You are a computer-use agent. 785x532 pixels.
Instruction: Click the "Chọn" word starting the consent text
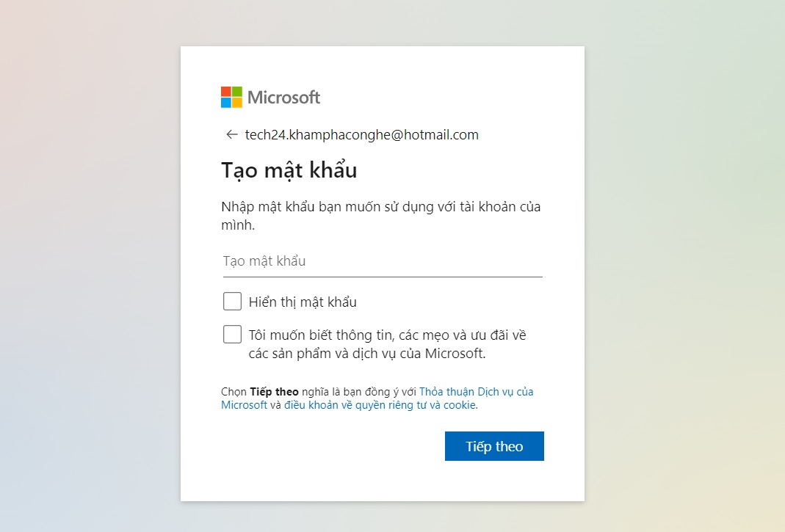pos(234,392)
